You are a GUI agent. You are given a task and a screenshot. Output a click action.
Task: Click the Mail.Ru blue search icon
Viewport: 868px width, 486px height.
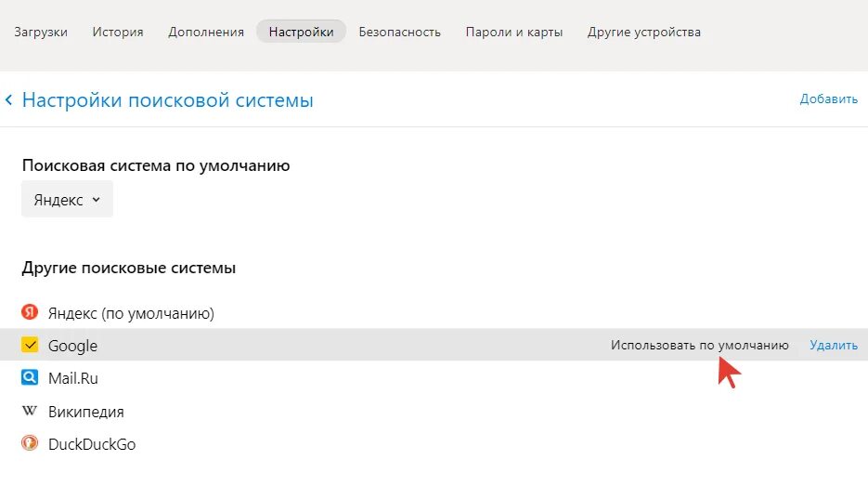point(30,377)
